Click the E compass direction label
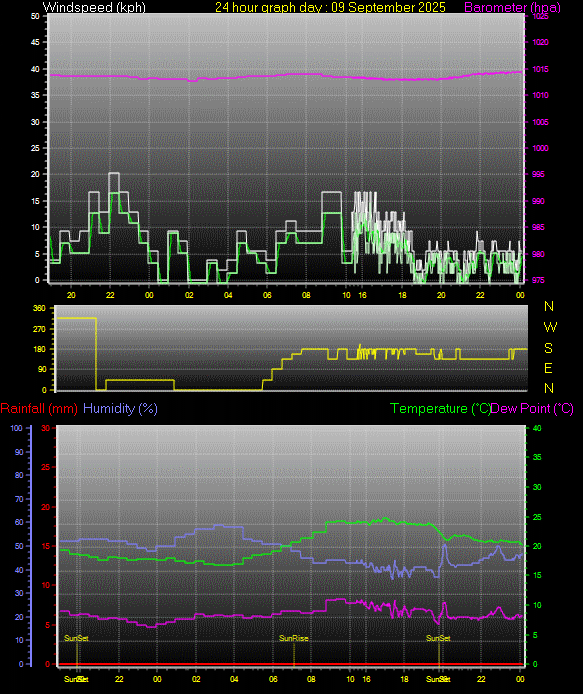 548,368
